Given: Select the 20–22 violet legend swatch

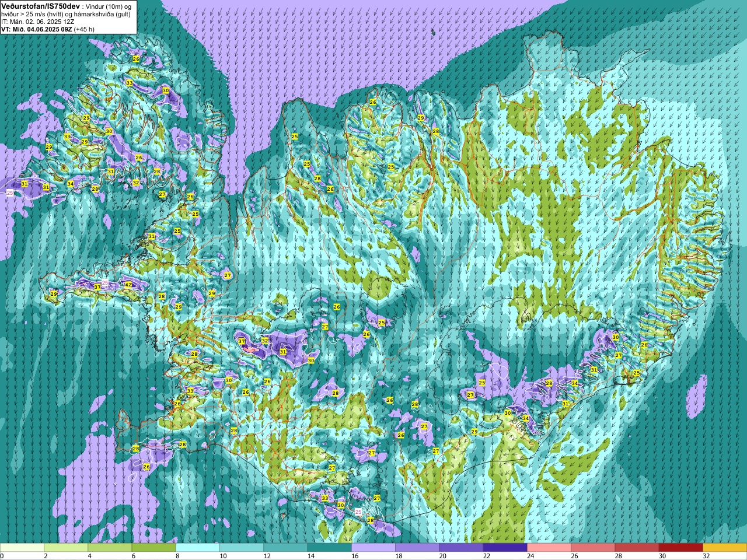Looking at the screenshot, I should pos(461,548).
